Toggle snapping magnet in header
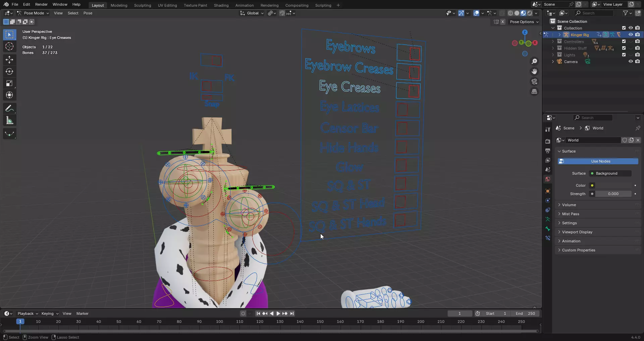This screenshot has width=644, height=341. (x=282, y=13)
